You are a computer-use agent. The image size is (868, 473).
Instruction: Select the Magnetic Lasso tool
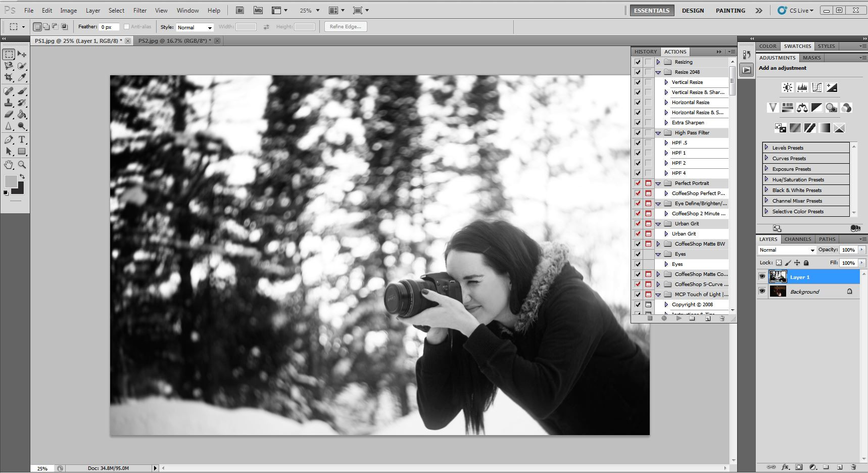click(9, 66)
